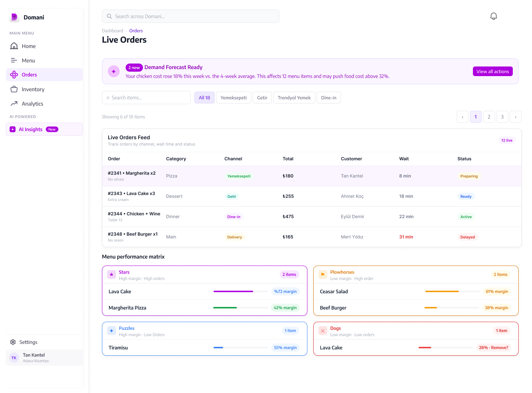Click the Wait column header
532x393 pixels.
click(x=404, y=159)
